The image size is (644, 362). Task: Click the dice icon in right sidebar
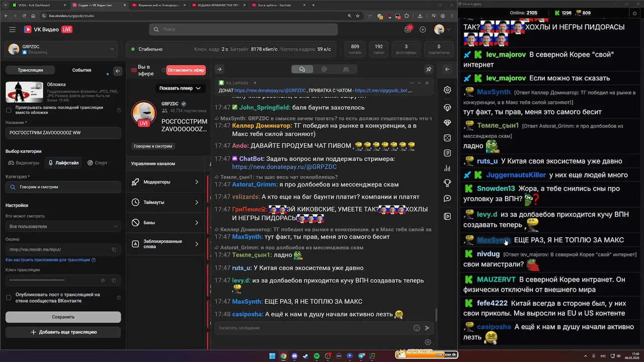click(447, 138)
